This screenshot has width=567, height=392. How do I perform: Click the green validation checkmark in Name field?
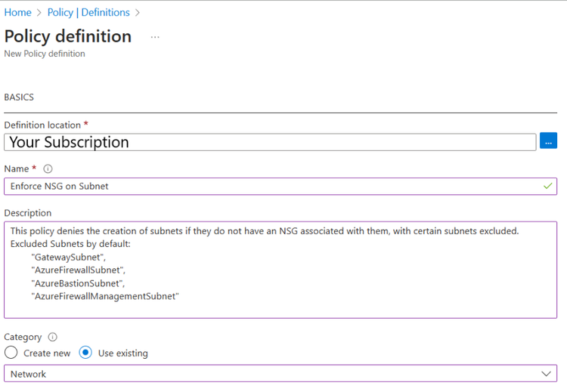[x=548, y=186]
